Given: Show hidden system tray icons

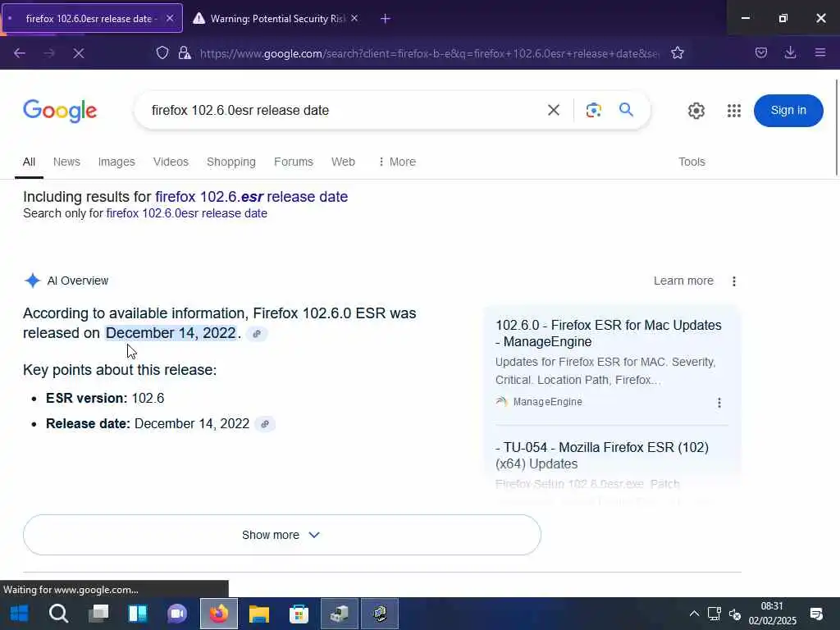Looking at the screenshot, I should click(694, 614).
